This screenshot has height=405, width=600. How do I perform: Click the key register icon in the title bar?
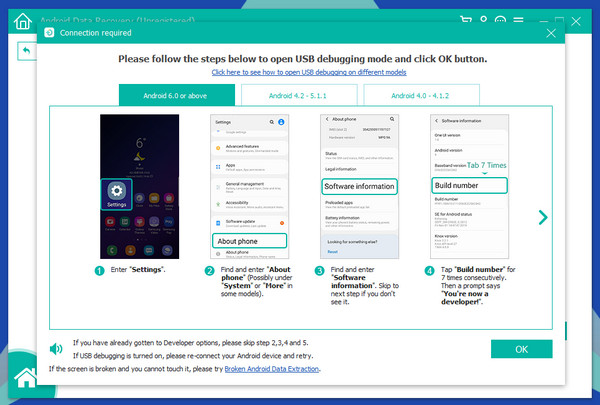[484, 19]
